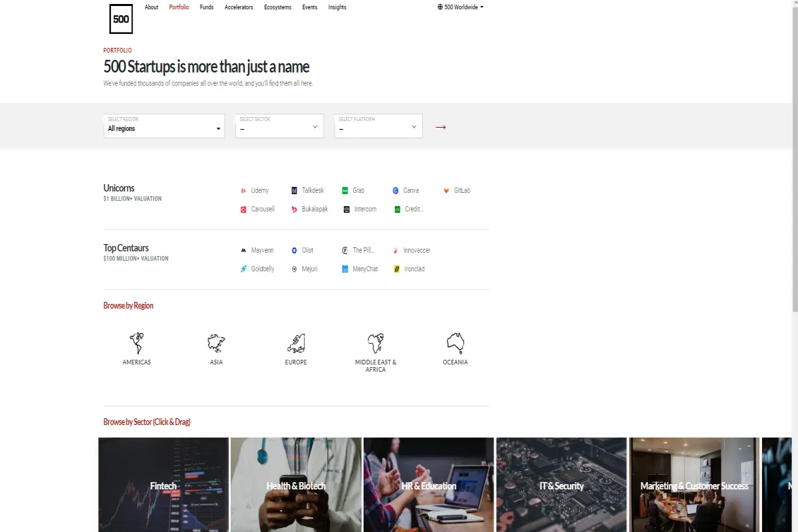Open the Health & Biotech sector card
Viewport: 798px width, 532px height.
pyautogui.click(x=296, y=485)
